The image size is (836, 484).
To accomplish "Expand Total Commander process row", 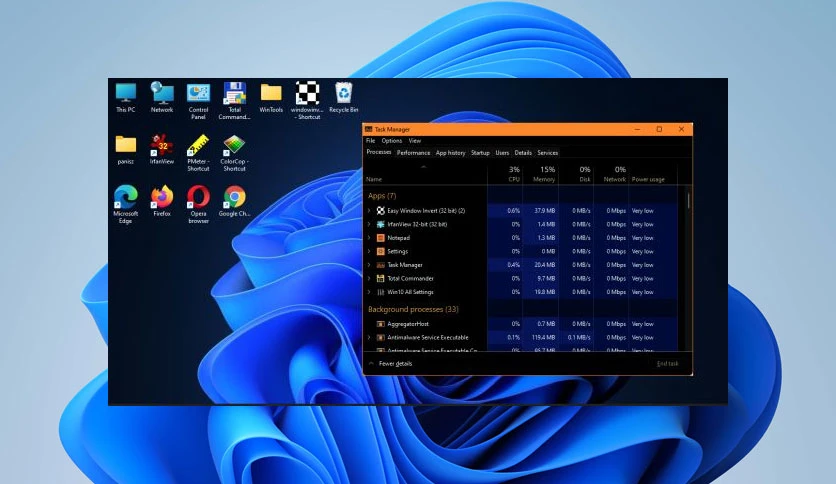I will click(369, 278).
